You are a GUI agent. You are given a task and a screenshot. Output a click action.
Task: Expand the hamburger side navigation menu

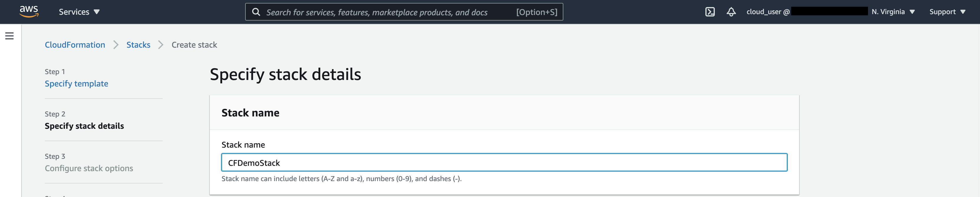[x=9, y=36]
